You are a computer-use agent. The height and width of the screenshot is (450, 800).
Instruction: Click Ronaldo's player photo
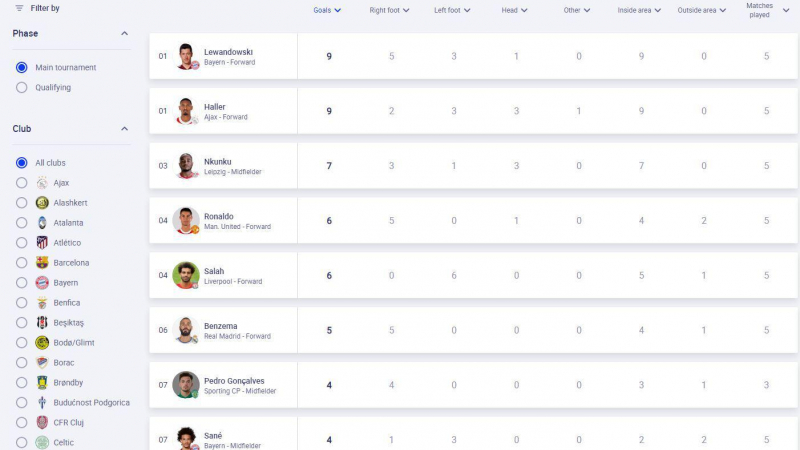click(186, 221)
